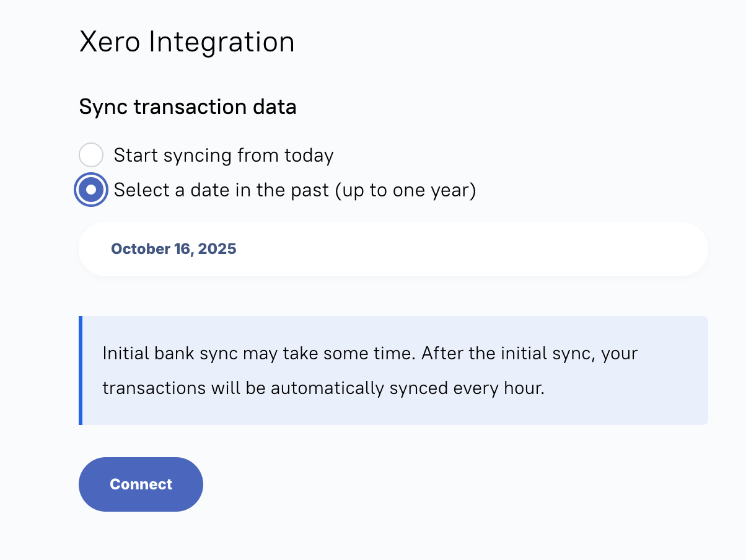Click the selected "date in the past" radio button
The image size is (746, 560).
[91, 190]
